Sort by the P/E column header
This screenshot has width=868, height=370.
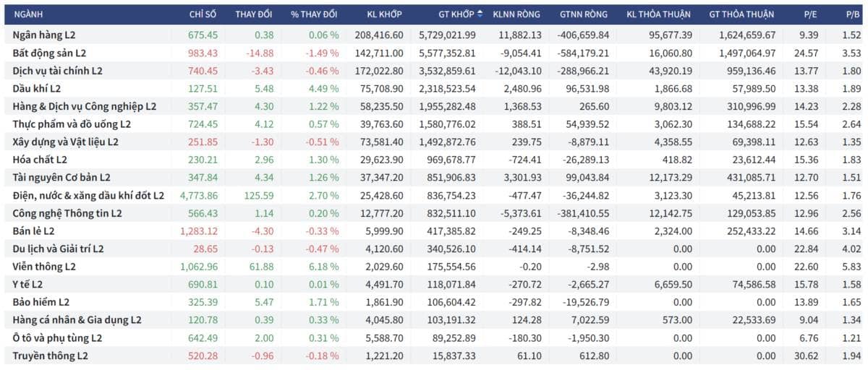811,14
